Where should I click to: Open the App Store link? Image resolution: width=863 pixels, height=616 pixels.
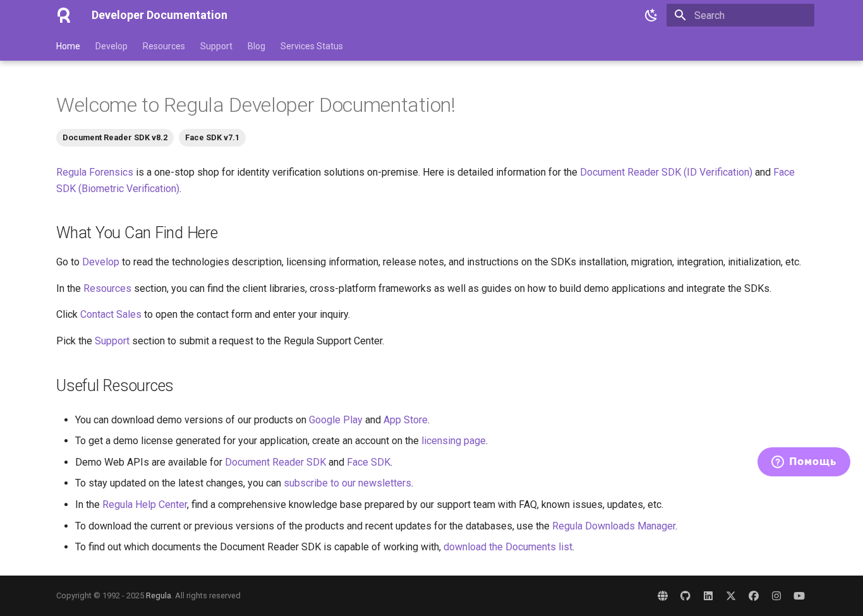(406, 420)
